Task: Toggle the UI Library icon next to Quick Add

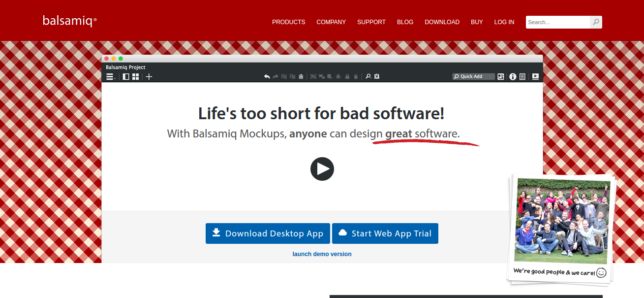Action: pos(501,76)
